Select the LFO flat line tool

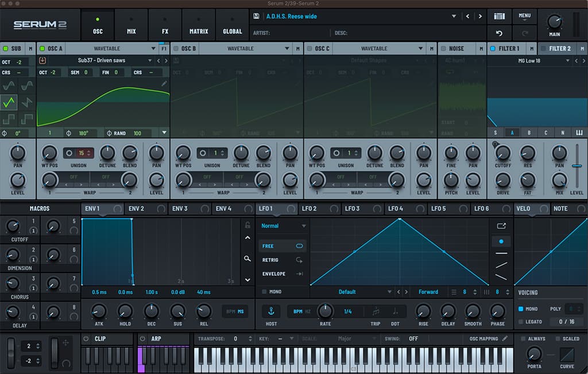[501, 254]
